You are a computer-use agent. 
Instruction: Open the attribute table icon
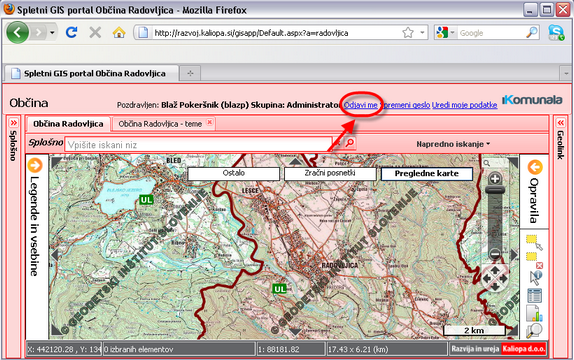534,296
